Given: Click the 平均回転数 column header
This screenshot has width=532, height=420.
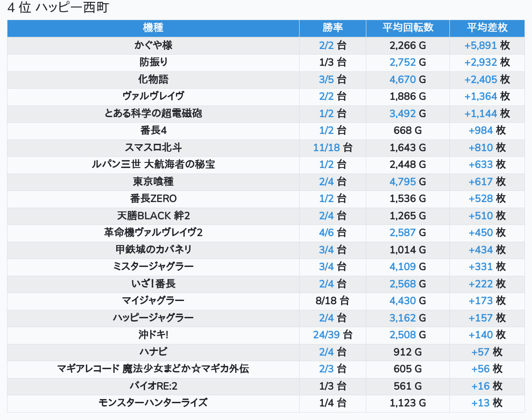Looking at the screenshot, I should [407, 28].
